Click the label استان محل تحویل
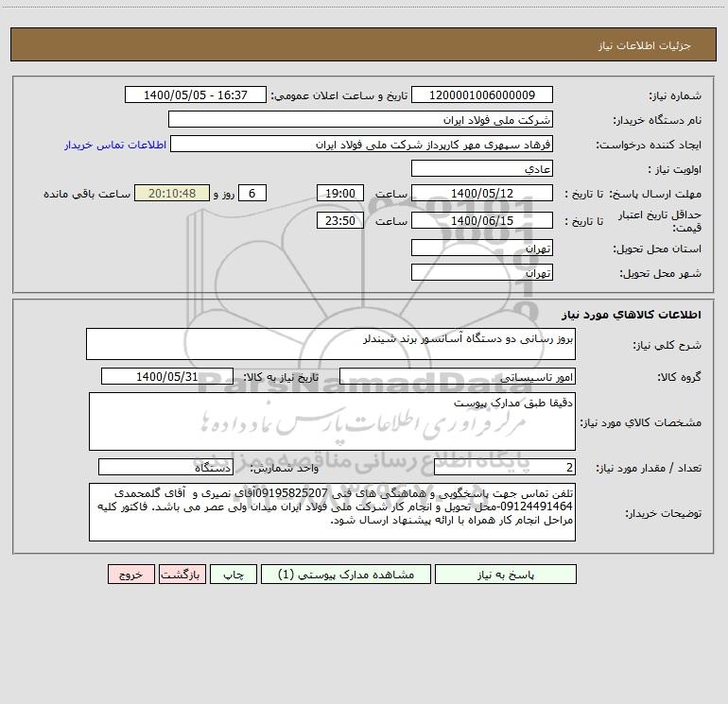 coord(657,249)
